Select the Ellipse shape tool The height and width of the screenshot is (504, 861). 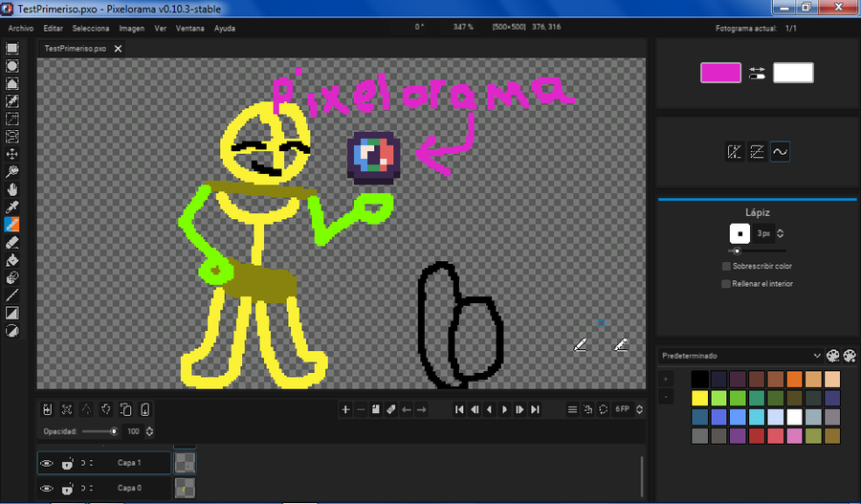(x=12, y=331)
